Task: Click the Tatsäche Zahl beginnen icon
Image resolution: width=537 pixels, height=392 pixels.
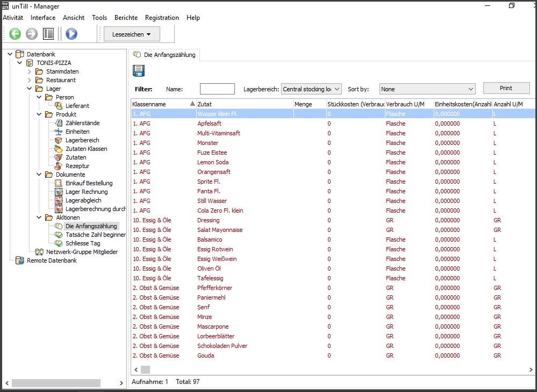Action: pyautogui.click(x=59, y=235)
